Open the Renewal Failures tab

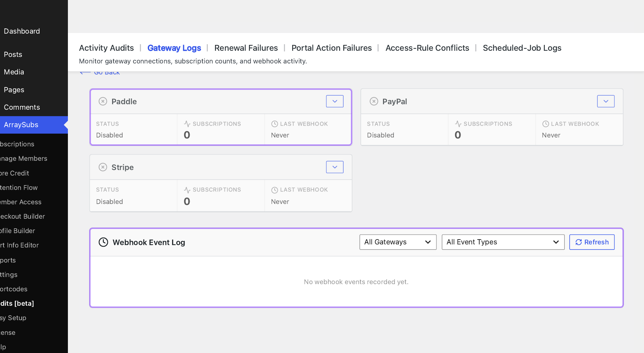[246, 48]
